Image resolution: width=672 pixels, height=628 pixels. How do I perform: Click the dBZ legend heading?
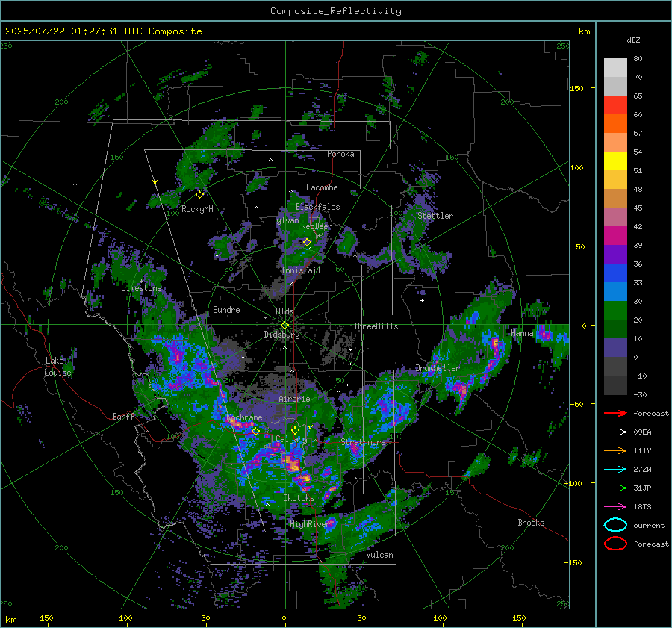[633, 40]
